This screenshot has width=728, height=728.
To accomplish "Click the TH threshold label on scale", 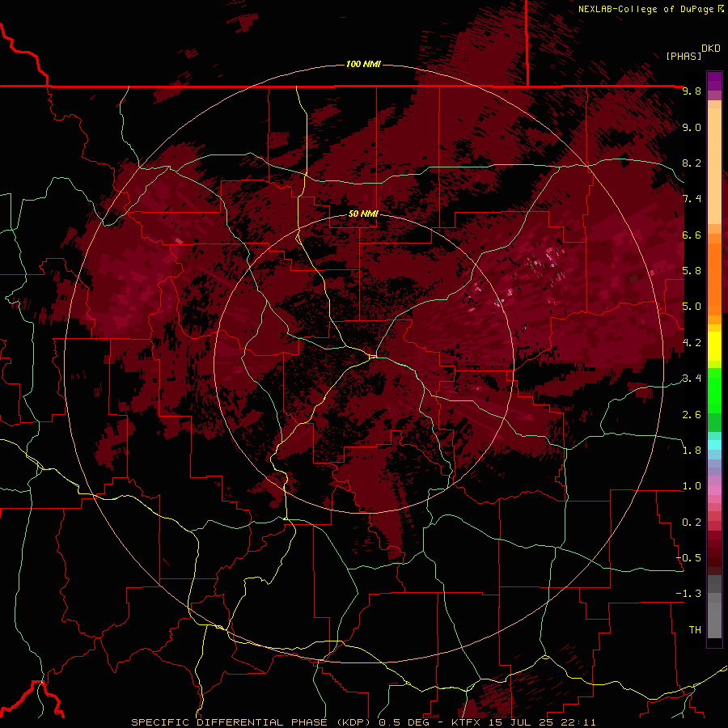I will click(x=695, y=630).
